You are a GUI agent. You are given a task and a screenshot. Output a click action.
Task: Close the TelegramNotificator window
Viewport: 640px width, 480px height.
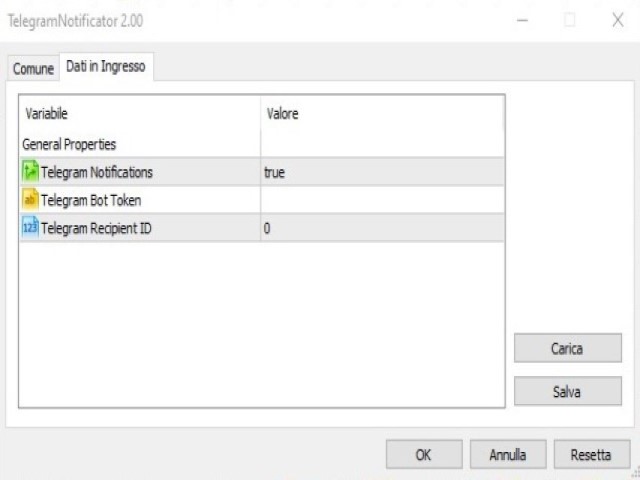click(618, 20)
